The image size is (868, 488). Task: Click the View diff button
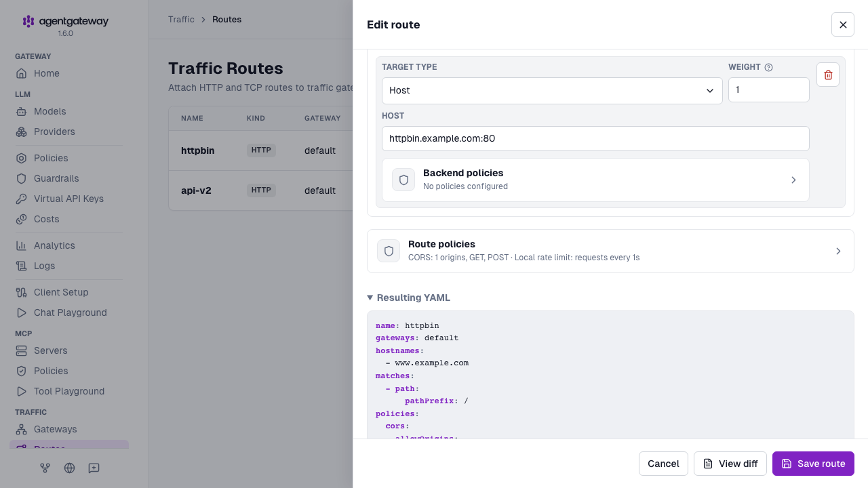point(730,464)
